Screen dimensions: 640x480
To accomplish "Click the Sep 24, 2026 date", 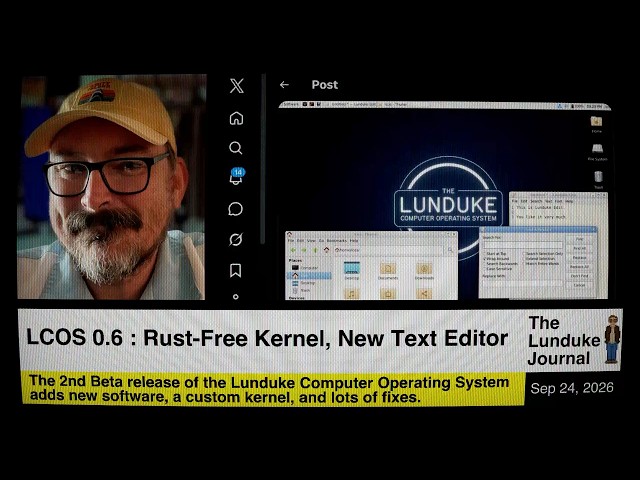I will tap(572, 388).
